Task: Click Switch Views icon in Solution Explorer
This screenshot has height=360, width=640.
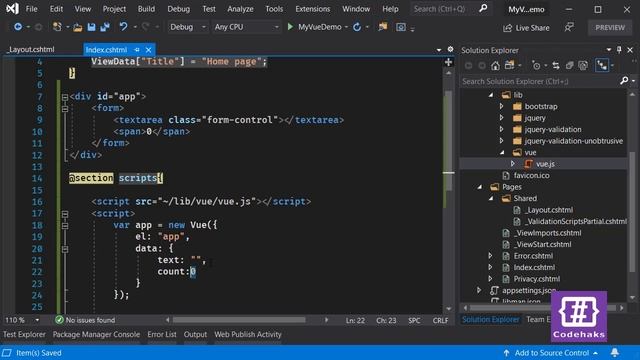Action: [x=509, y=65]
